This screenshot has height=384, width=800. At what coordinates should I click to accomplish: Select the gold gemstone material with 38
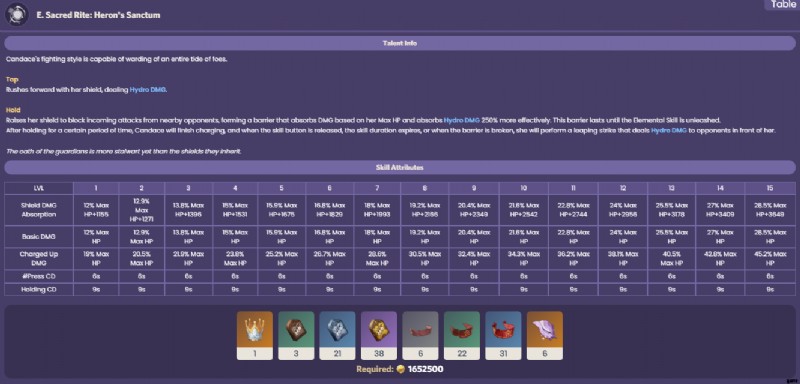point(379,335)
